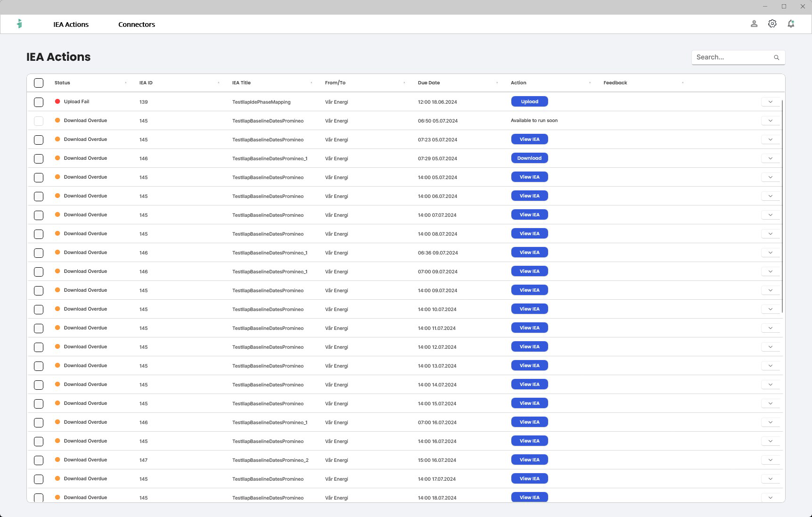
Task: Check the row due 07:23 05.07.2024
Action: coord(39,140)
